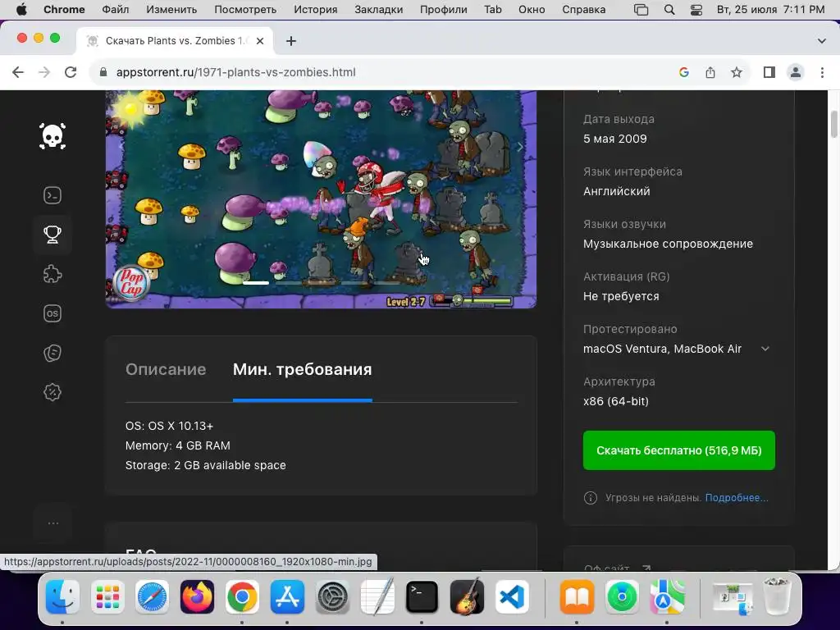Click the Оф.сайт external link
This screenshot has height=630, width=840.
(x=617, y=568)
